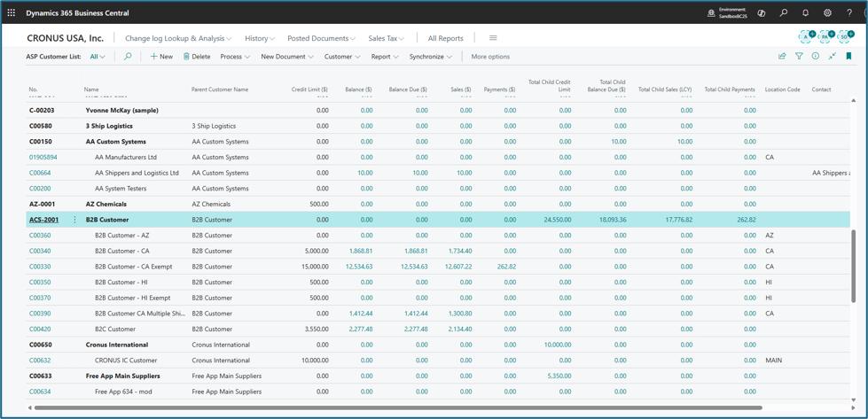Image resolution: width=868 pixels, height=419 pixels.
Task: Click the 18,093.36 Total Child Balance Due
Action: [613, 220]
